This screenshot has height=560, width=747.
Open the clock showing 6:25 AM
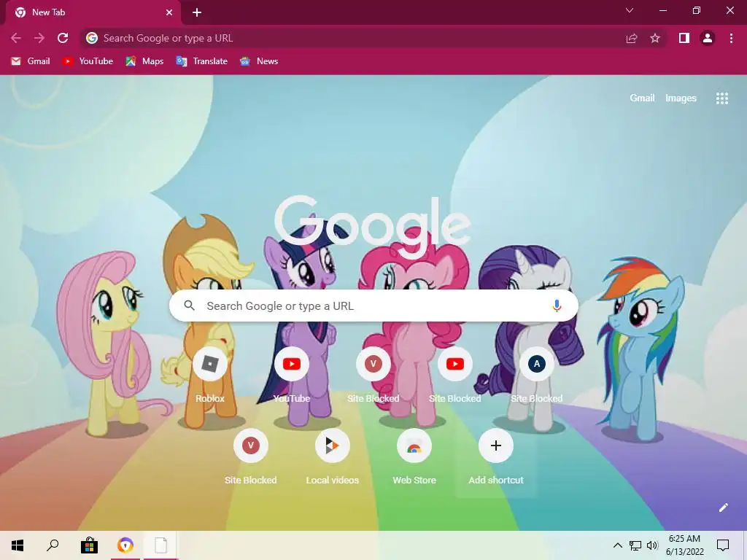[684, 545]
